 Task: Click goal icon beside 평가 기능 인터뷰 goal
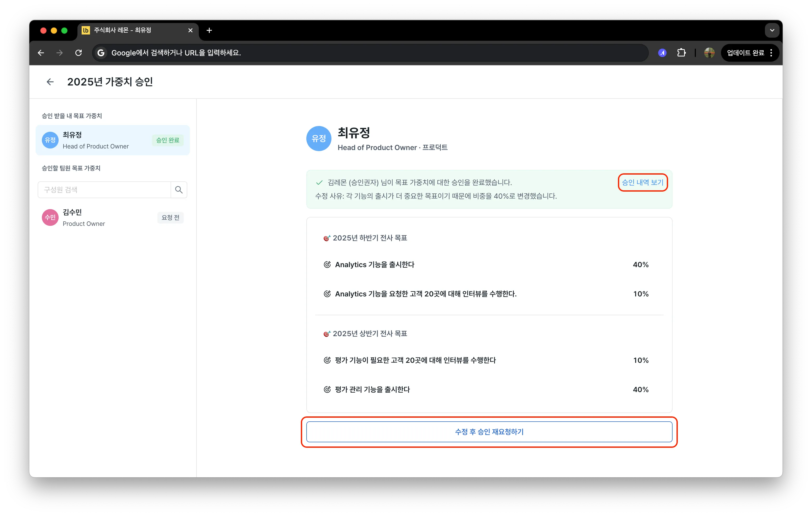(327, 360)
